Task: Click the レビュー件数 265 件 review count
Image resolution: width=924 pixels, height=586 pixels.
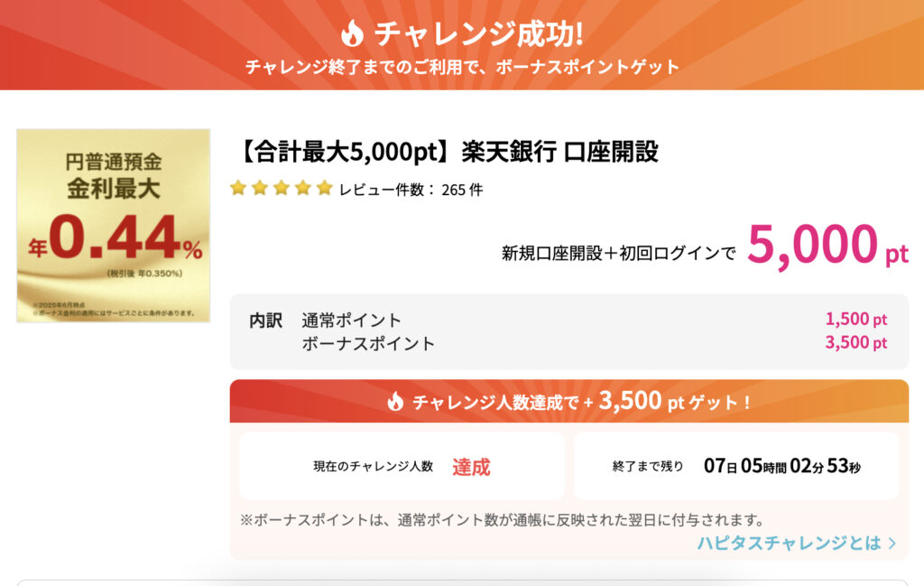Action: point(411,190)
